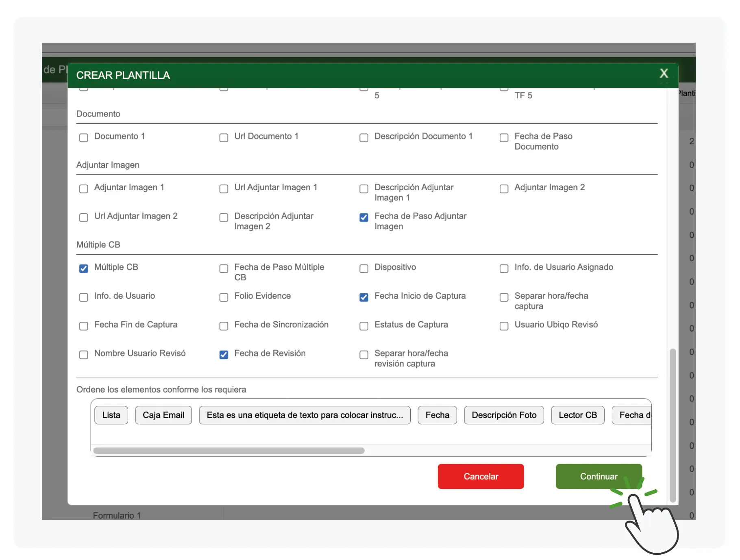Image resolution: width=740 pixels, height=560 pixels.
Task: Tick Separar hora/fecha revisión captura
Action: pos(364,355)
